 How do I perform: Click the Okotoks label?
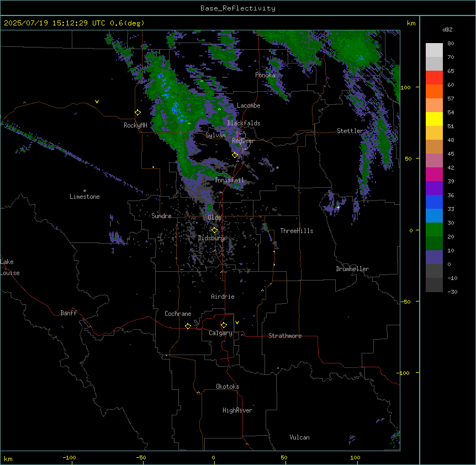[228, 387]
